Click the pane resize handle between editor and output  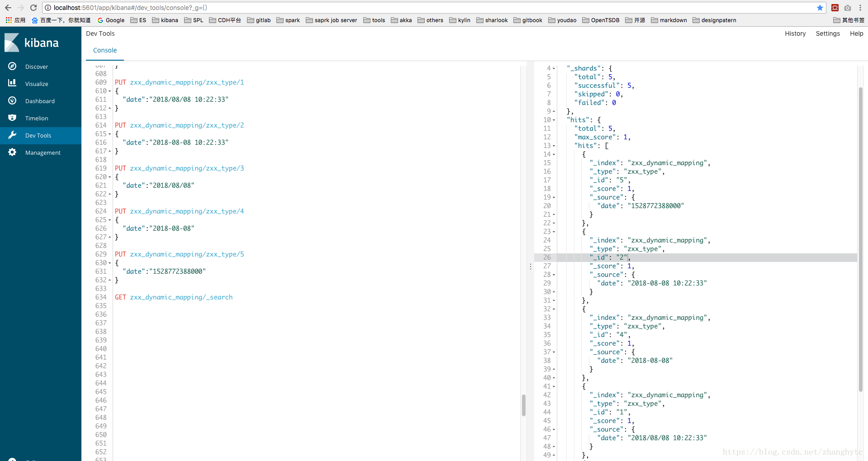click(x=531, y=266)
